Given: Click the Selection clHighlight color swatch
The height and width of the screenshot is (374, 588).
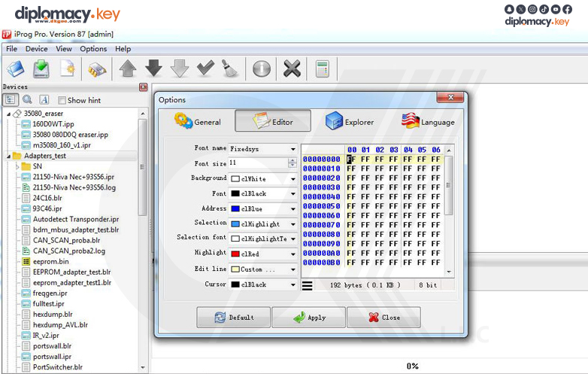Looking at the screenshot, I should [x=235, y=224].
